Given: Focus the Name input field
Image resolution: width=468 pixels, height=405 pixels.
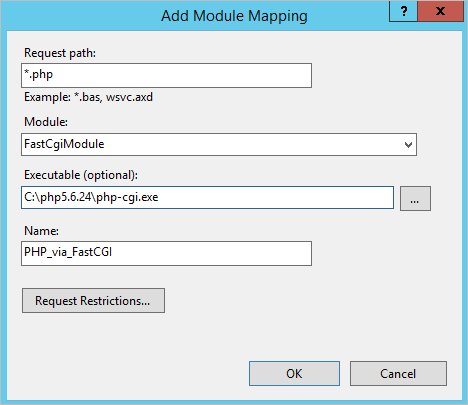Looking at the screenshot, I should pyautogui.click(x=166, y=253).
